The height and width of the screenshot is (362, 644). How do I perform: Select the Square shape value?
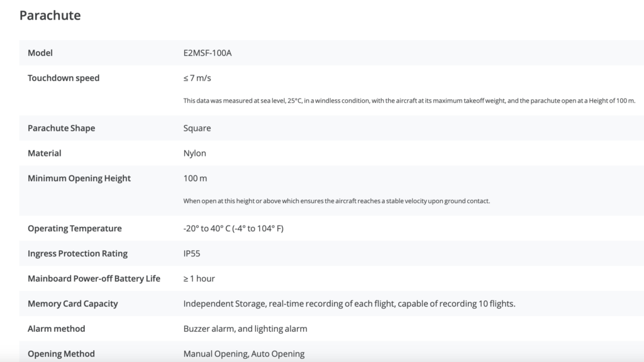[x=197, y=128]
